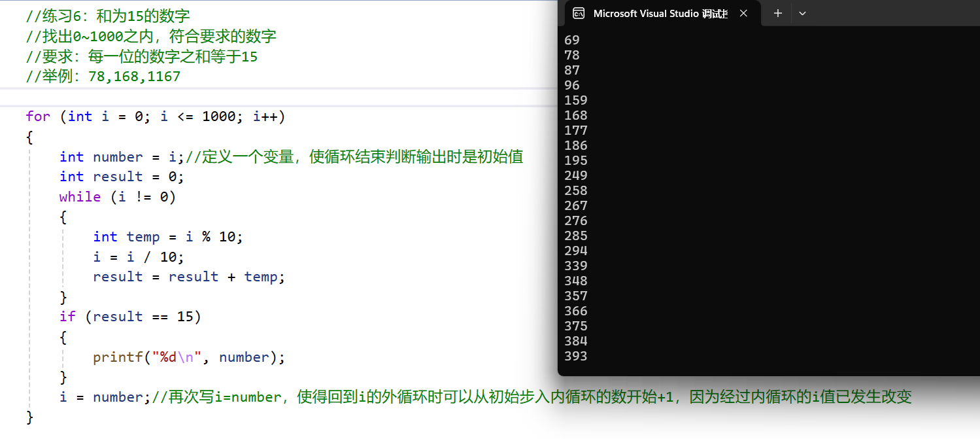
Task: Click output line 78 in console
Action: coord(571,55)
